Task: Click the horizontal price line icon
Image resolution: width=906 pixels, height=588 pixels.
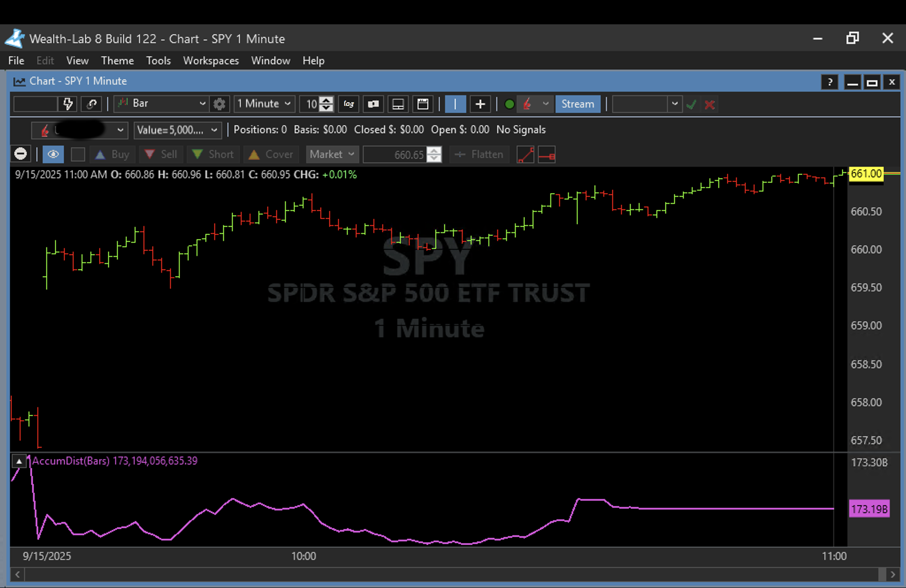Action: coord(547,155)
